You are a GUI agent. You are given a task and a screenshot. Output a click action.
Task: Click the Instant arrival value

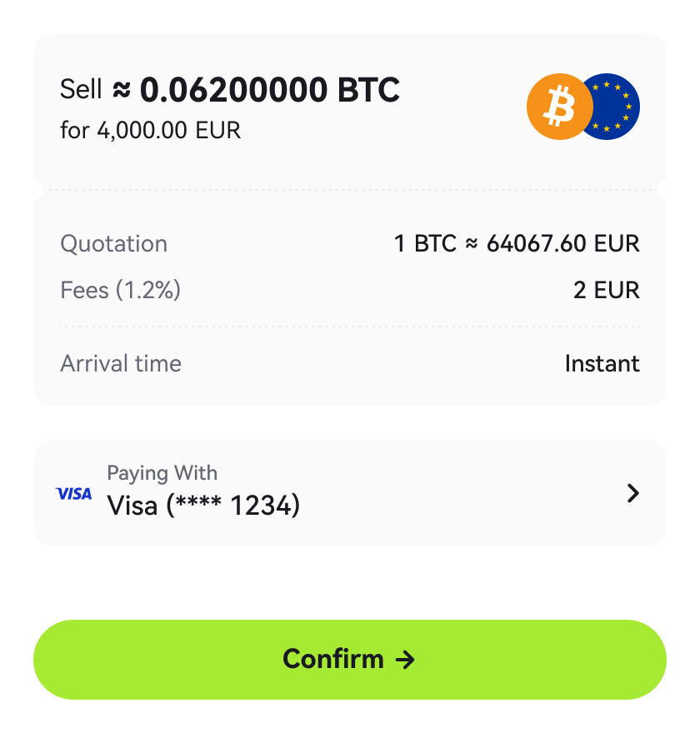coord(602,364)
